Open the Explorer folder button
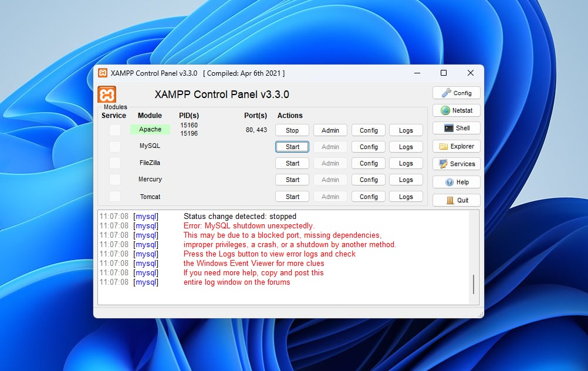The width and height of the screenshot is (588, 371). pyautogui.click(x=457, y=146)
